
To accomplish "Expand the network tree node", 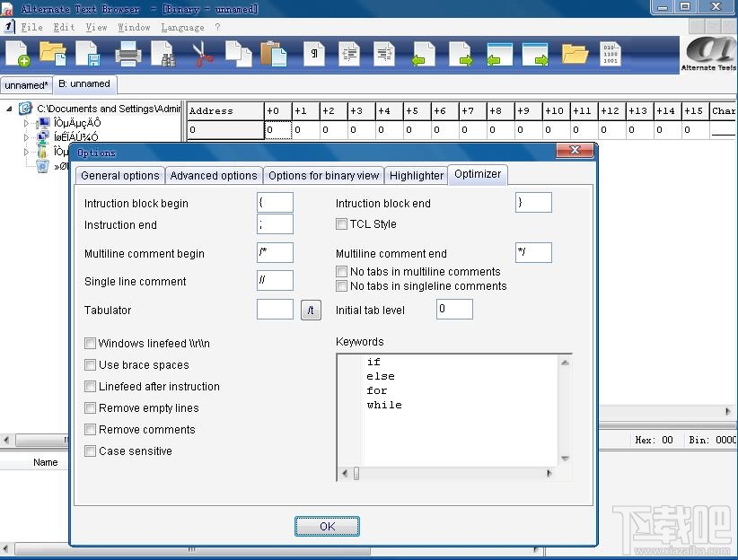I will pyautogui.click(x=26, y=137).
